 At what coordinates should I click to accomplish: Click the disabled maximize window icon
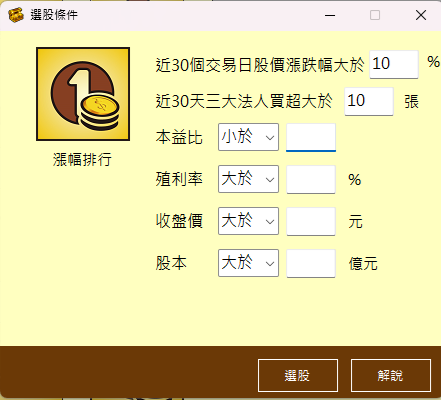click(x=375, y=15)
